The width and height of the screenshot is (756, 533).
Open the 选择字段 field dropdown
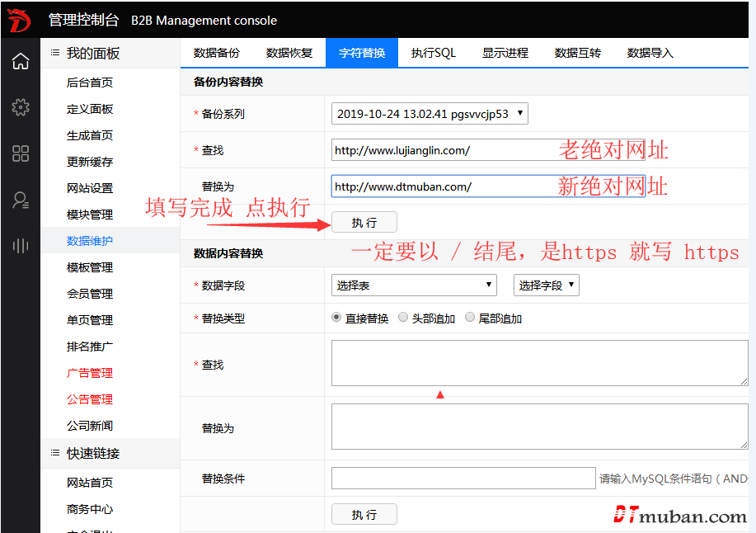pyautogui.click(x=546, y=285)
